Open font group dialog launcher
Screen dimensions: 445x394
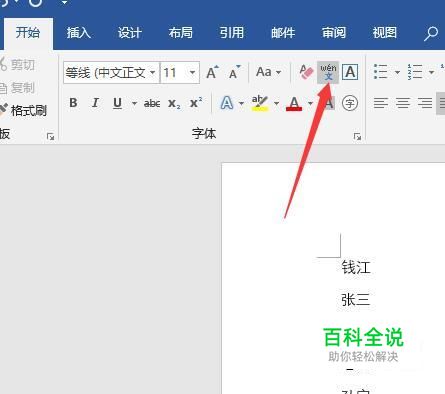pyautogui.click(x=357, y=136)
